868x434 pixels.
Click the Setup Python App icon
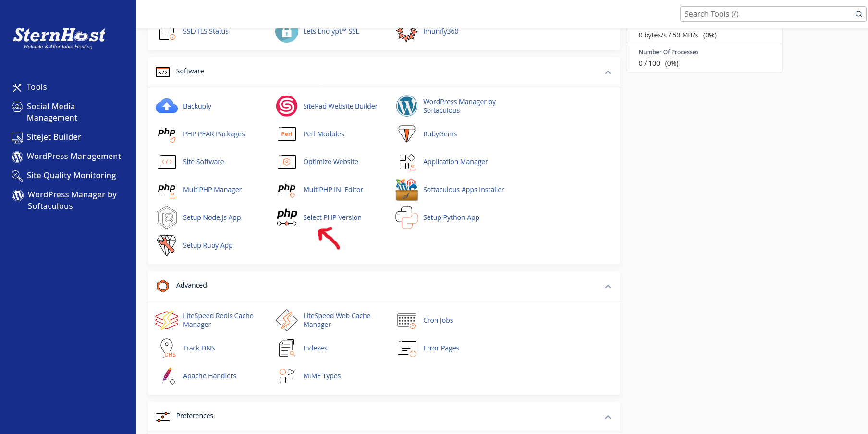407,217
